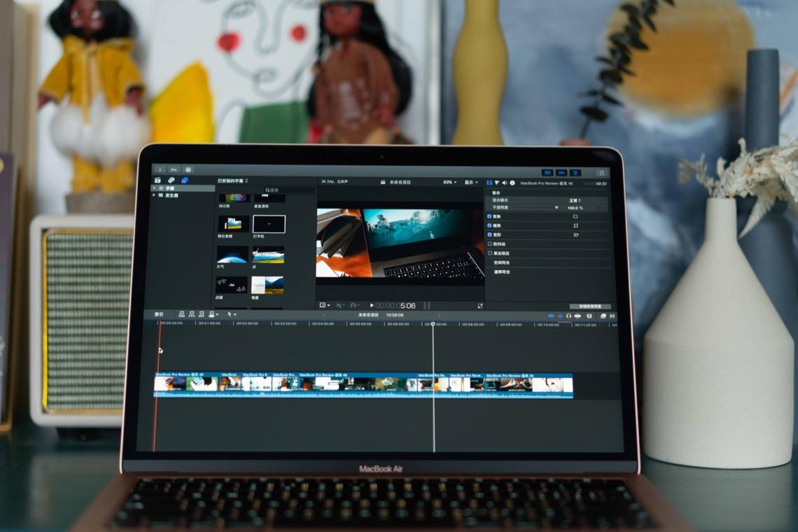Toggle audio skimming icon in timeline
The width and height of the screenshot is (798, 532).
pos(560,316)
